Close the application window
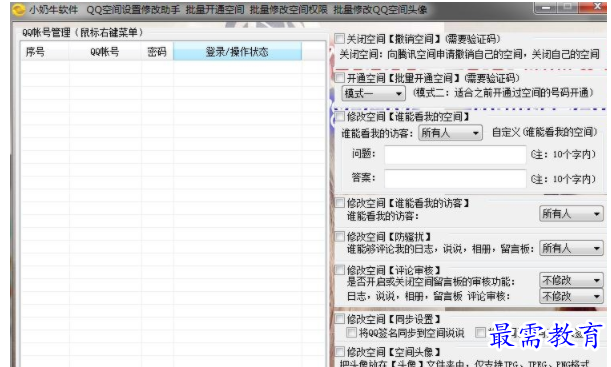 tap(595, 7)
